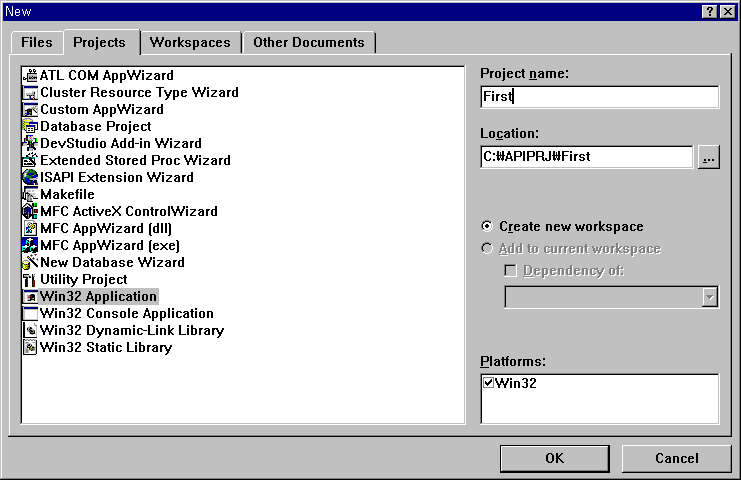
Task: Click the Utility Project icon
Action: [x=30, y=280]
